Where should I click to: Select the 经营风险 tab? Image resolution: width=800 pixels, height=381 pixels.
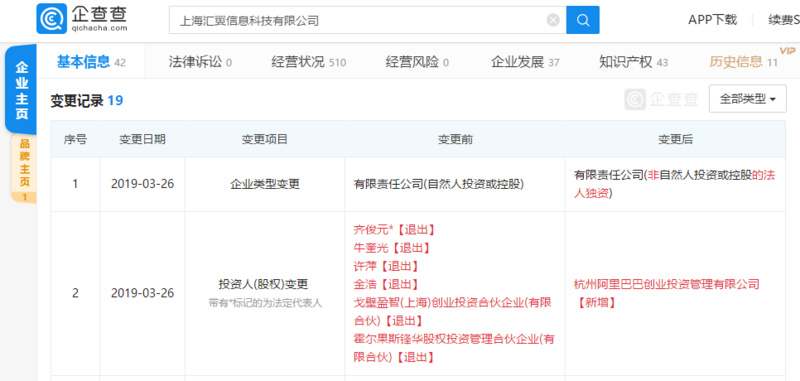pyautogui.click(x=417, y=62)
